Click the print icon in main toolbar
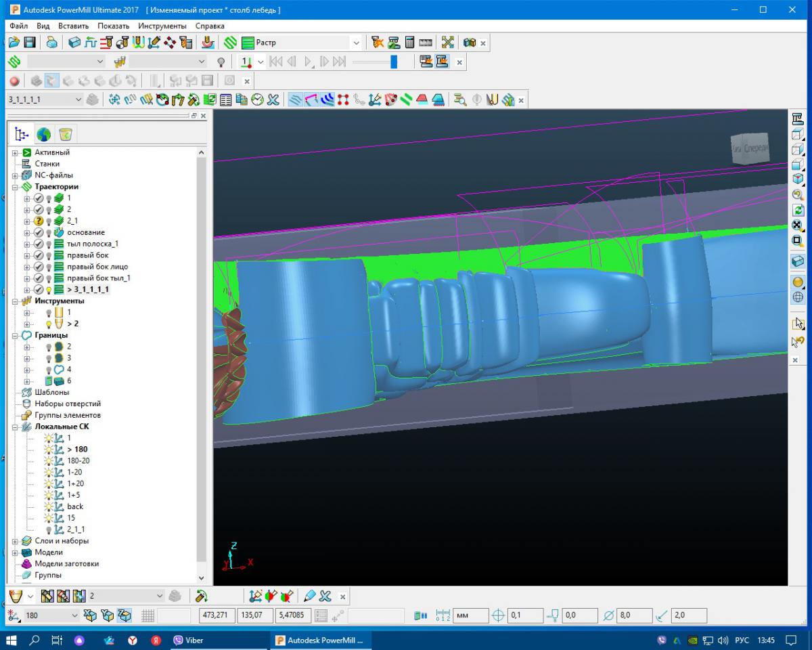812x650 pixels. point(52,43)
